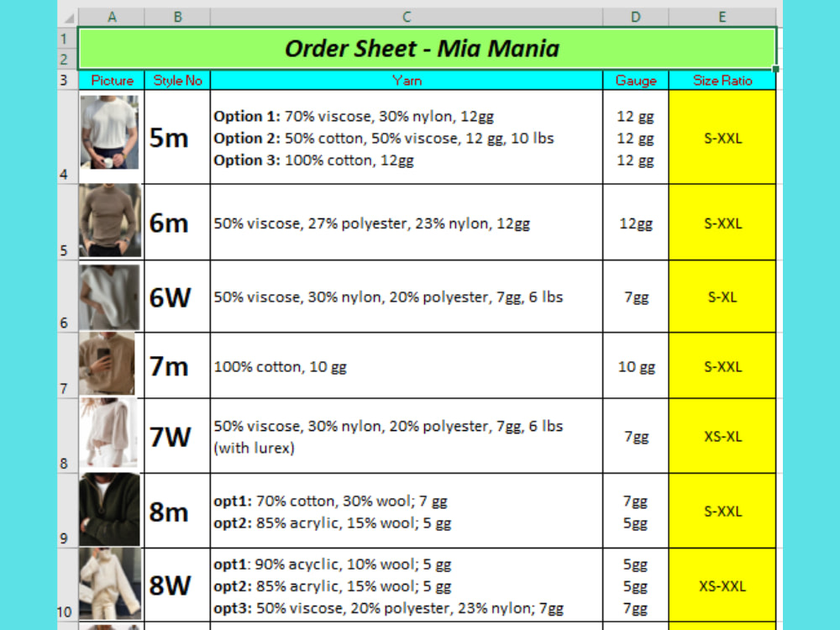Click style number cell 8W
The height and width of the screenshot is (630, 840).
pos(177,585)
